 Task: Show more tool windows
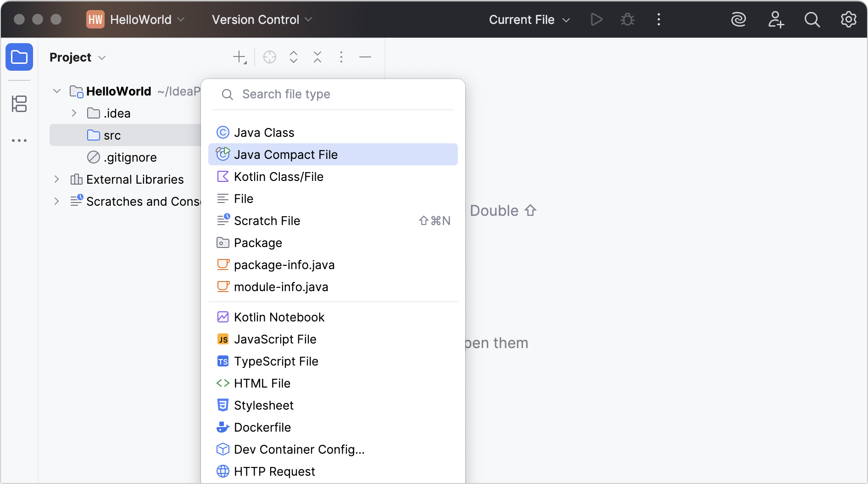(x=19, y=141)
